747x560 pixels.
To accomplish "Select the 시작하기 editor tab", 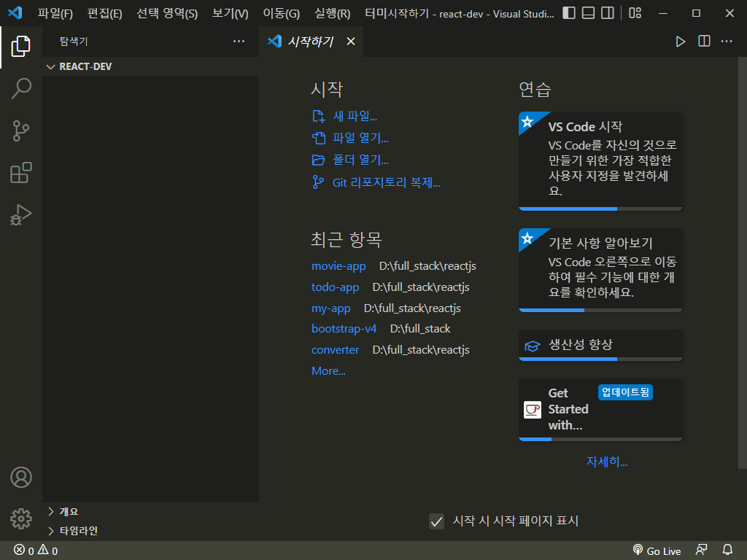I will pos(311,42).
